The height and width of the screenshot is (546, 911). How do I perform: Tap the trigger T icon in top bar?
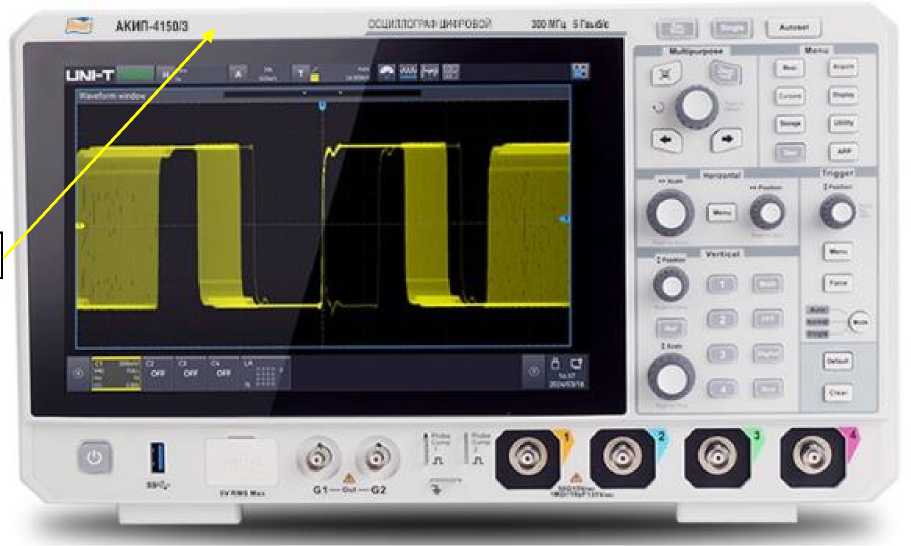tap(300, 72)
